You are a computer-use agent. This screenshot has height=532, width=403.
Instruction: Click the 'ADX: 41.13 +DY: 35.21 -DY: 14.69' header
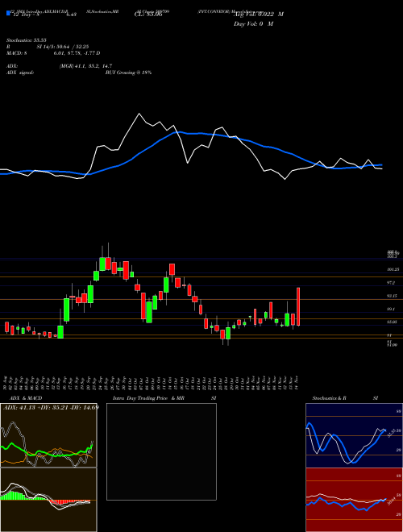click(50, 407)
